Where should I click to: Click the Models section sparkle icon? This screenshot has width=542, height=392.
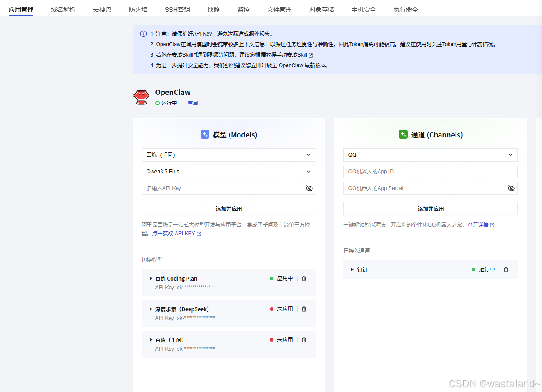click(205, 135)
